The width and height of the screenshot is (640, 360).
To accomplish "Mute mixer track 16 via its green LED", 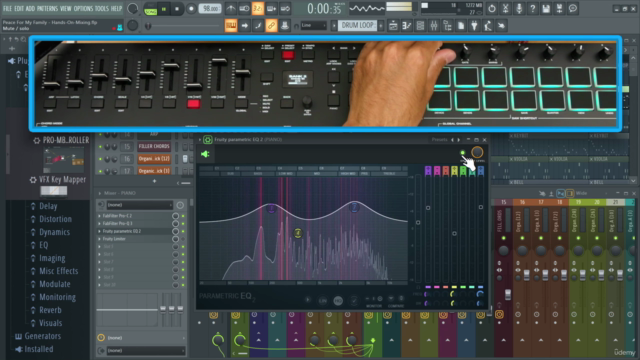I will (x=522, y=238).
